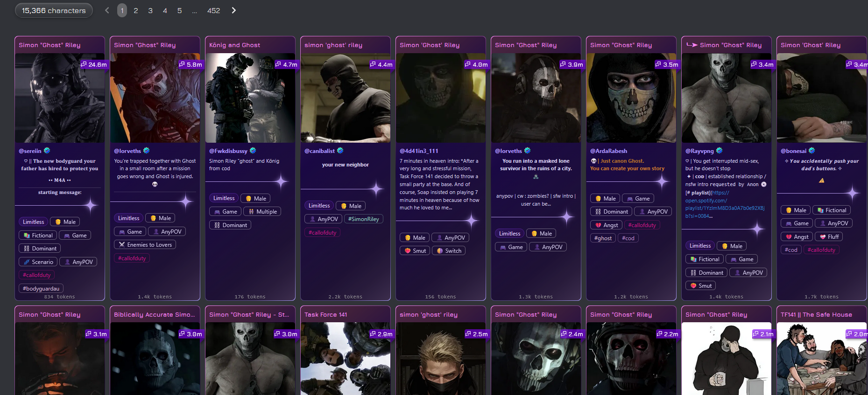Click the '176 tokens' label
The width and height of the screenshot is (868, 395).
pyautogui.click(x=250, y=297)
